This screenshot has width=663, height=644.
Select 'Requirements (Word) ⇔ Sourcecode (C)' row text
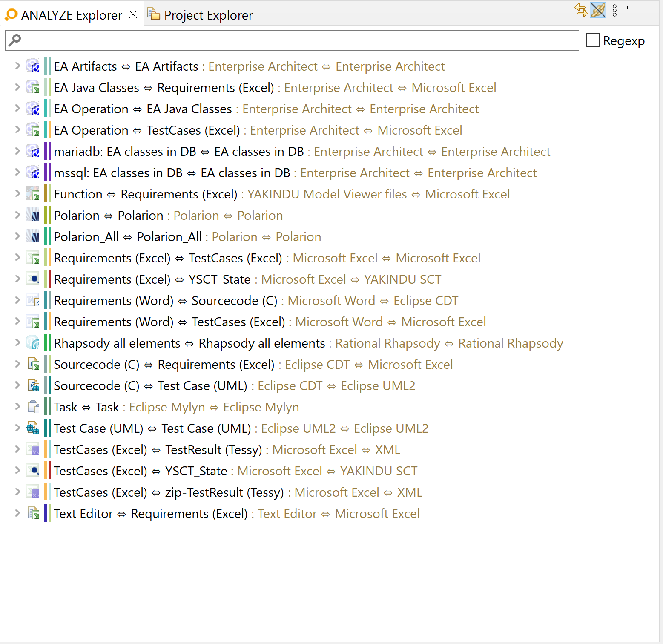pyautogui.click(x=166, y=301)
